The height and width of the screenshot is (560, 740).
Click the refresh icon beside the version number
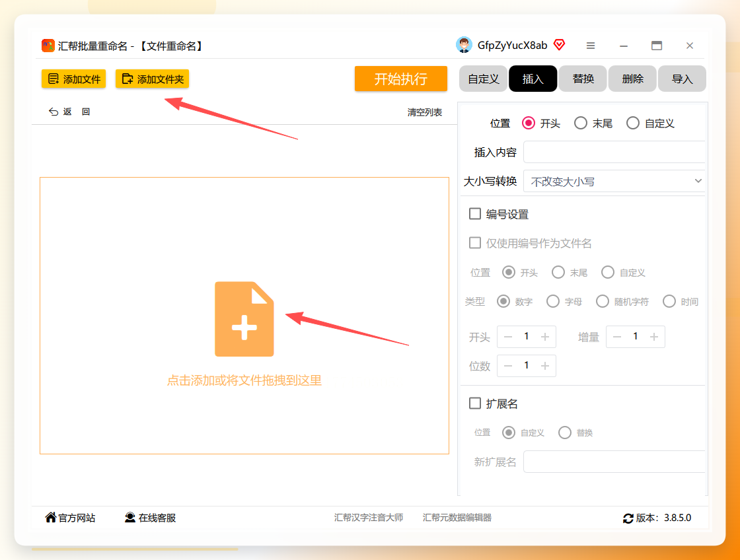628,518
